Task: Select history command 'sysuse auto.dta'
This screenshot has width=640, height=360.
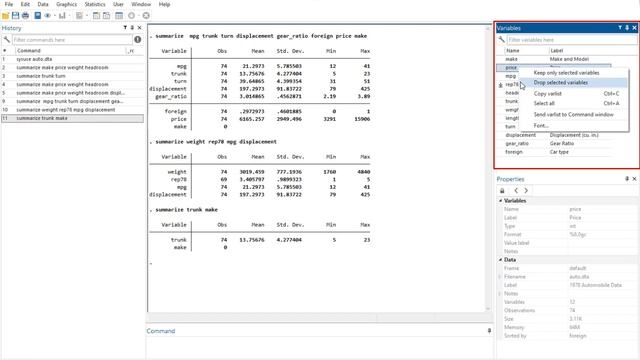Action: [x=72, y=59]
